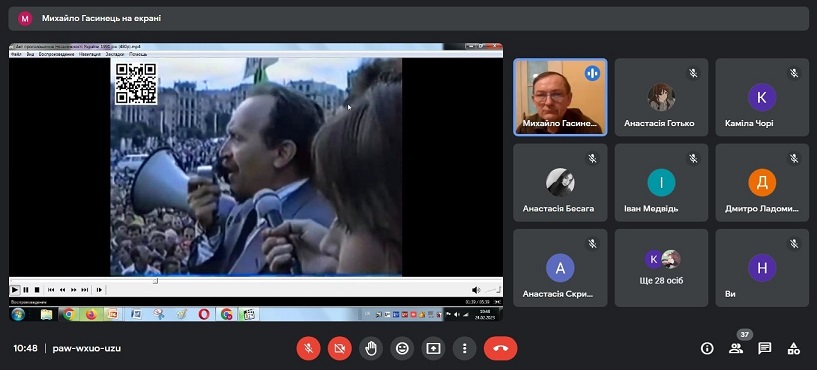Click the present screen button

[434, 348]
